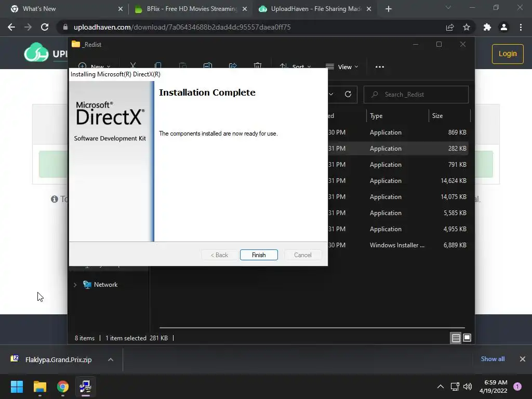
Task: Click the Rename icon in Explorer toolbar
Action: point(208,65)
